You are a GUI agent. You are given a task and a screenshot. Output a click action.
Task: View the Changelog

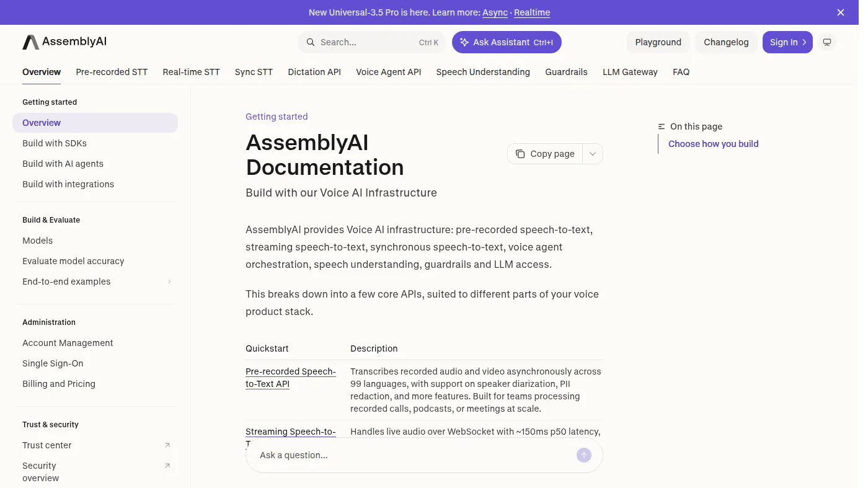[x=726, y=42]
